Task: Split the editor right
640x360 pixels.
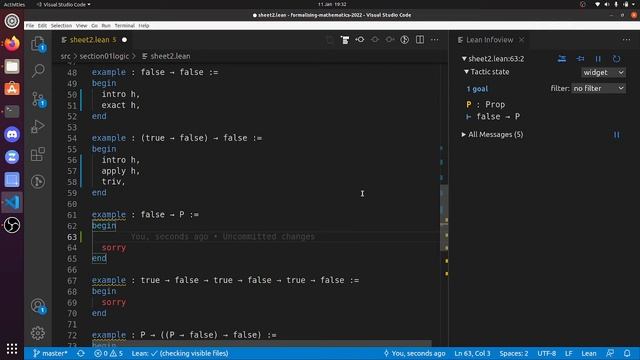Action: 420,40
